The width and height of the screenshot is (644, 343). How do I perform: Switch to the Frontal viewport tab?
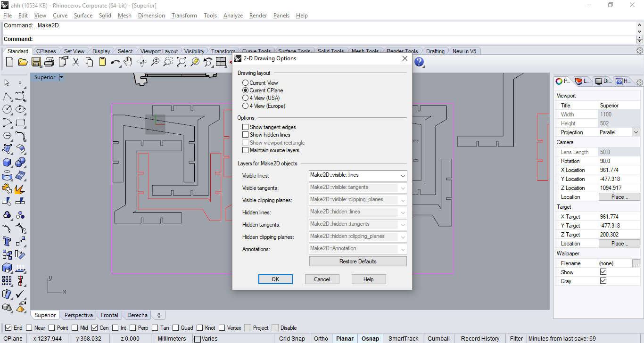coord(109,315)
